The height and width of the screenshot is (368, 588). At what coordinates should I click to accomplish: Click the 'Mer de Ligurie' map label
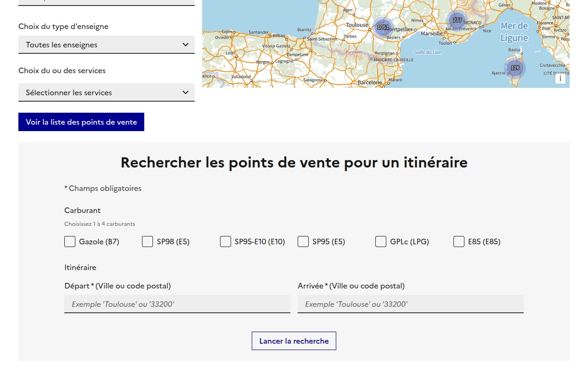(514, 32)
